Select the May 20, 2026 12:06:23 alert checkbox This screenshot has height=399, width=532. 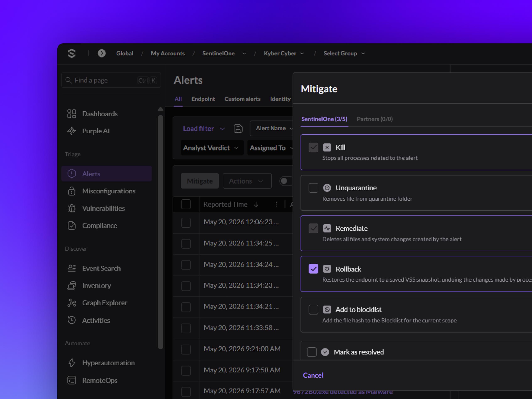pyautogui.click(x=186, y=223)
